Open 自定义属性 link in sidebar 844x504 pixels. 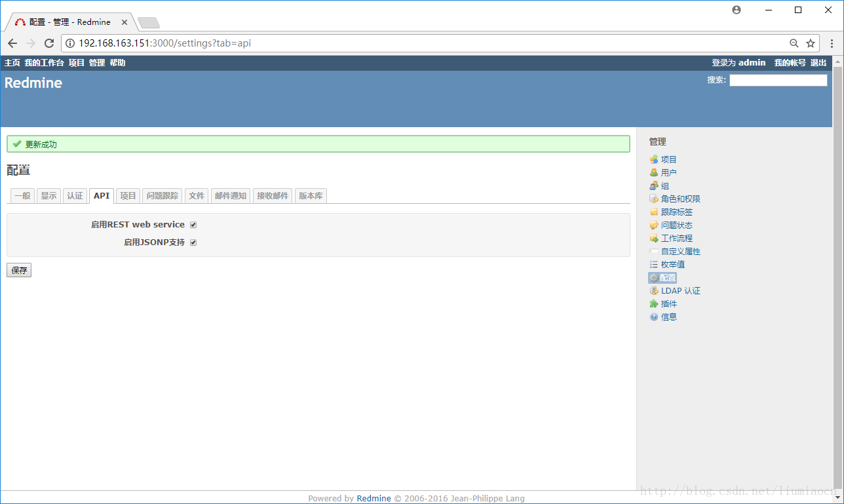(681, 251)
